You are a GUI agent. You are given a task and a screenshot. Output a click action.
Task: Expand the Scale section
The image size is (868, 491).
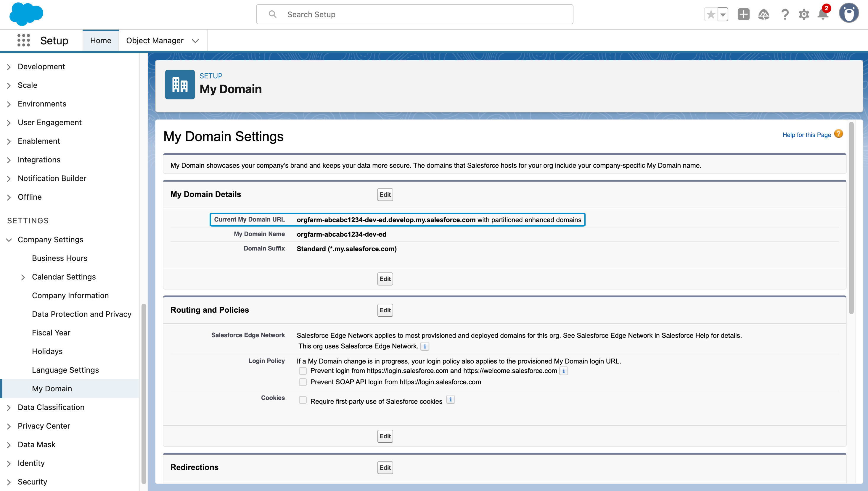[x=9, y=85]
